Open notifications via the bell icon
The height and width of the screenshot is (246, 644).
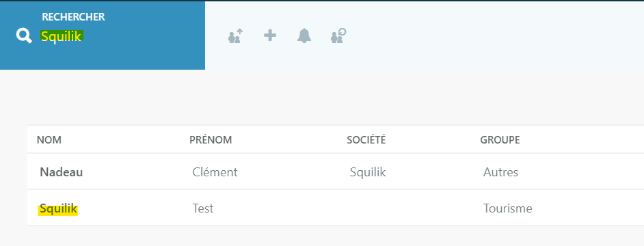click(304, 36)
